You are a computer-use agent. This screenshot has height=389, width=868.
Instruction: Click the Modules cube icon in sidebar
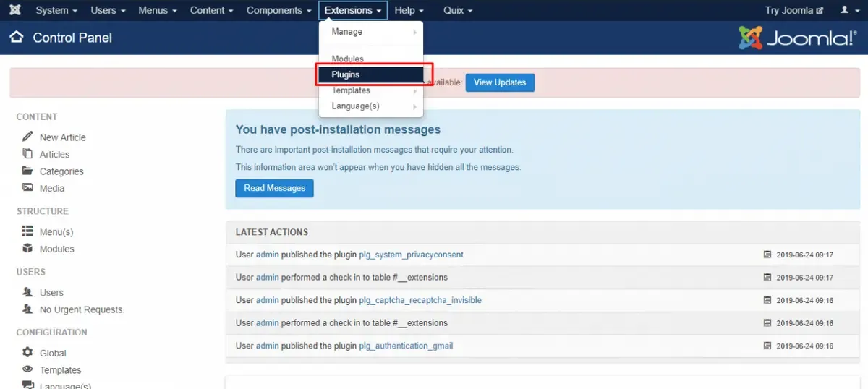pyautogui.click(x=27, y=249)
